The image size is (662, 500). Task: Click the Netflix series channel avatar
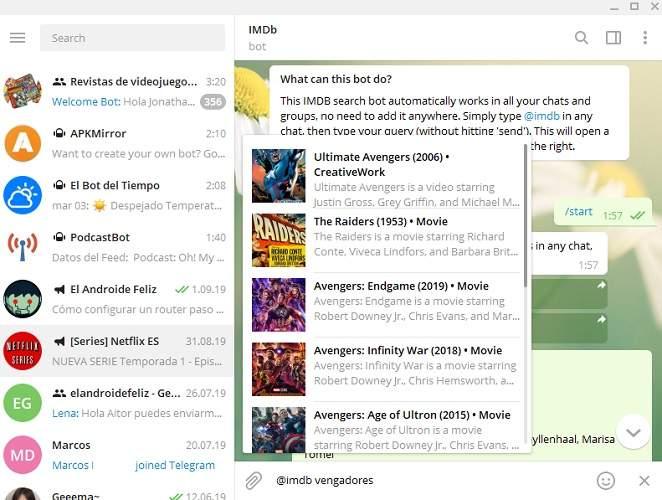(22, 351)
